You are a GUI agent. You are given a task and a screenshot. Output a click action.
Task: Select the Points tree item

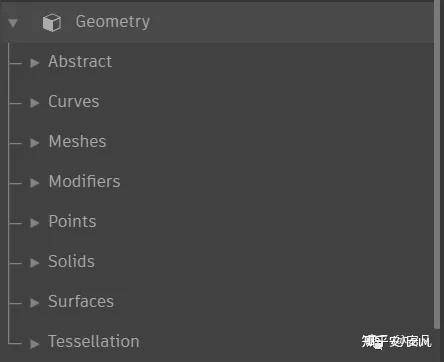[x=72, y=222]
